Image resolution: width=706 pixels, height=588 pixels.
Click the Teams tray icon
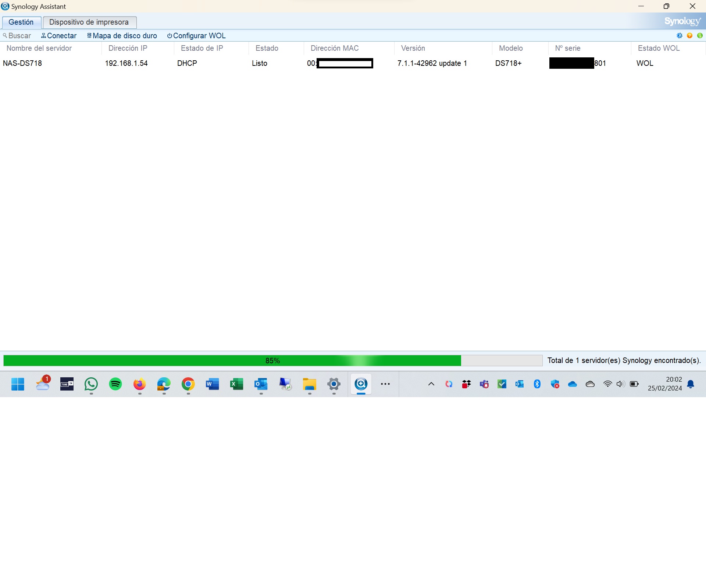coord(484,384)
